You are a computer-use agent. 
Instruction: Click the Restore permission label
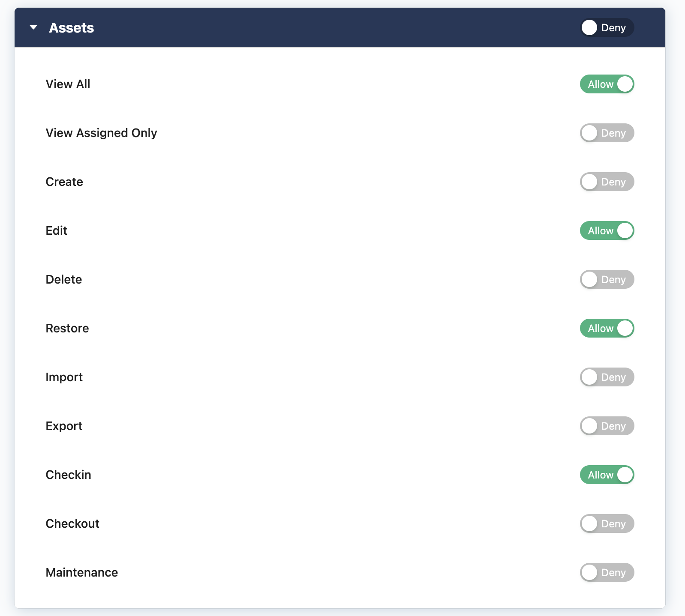pos(67,329)
